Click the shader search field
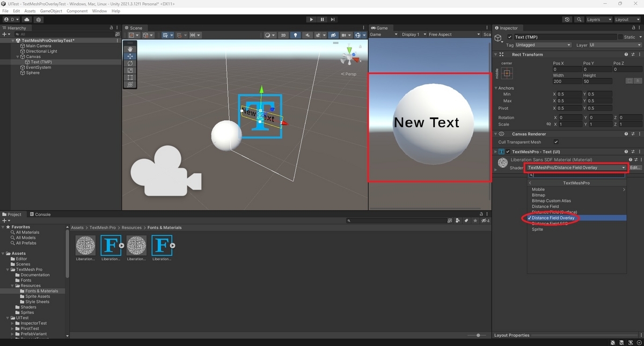 pos(577,175)
